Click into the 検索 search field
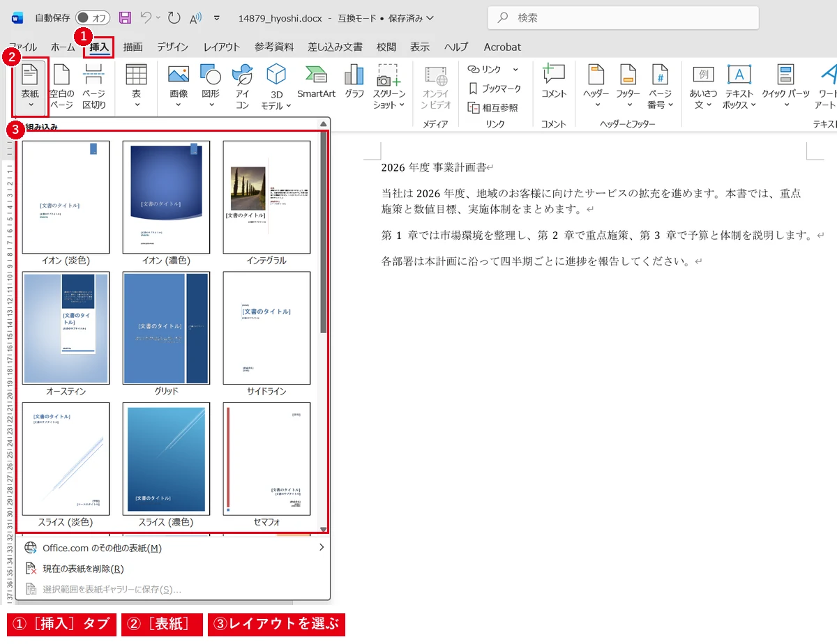The image size is (837, 644). pyautogui.click(x=624, y=17)
